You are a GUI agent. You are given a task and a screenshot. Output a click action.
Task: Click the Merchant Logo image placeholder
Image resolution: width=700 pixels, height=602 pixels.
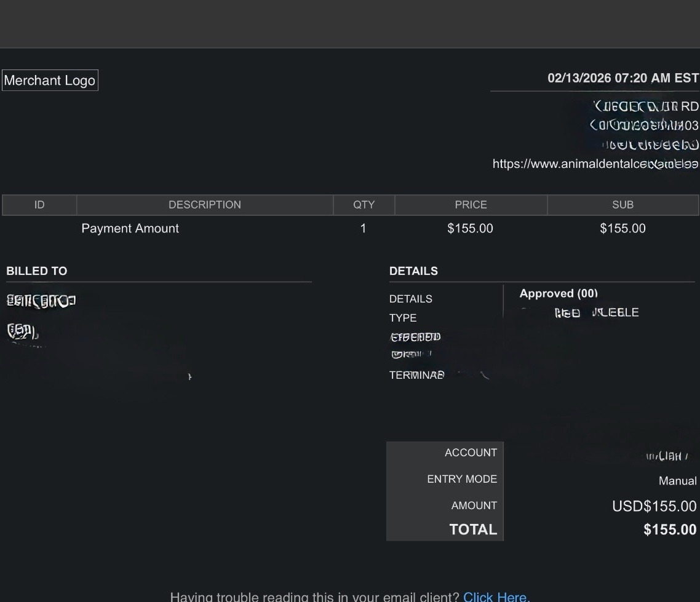tap(50, 81)
